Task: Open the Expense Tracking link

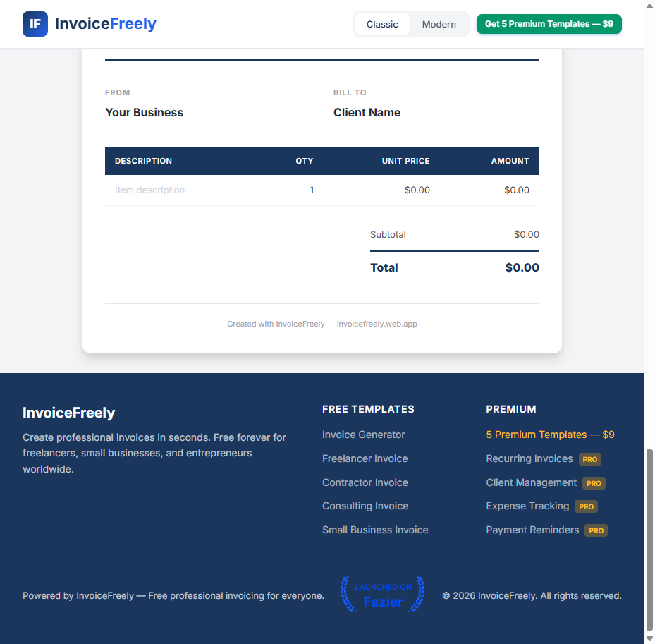Action: coord(527,506)
